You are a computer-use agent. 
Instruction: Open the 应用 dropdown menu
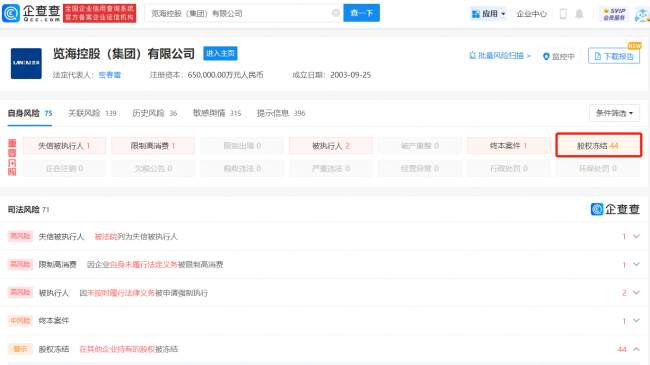488,14
